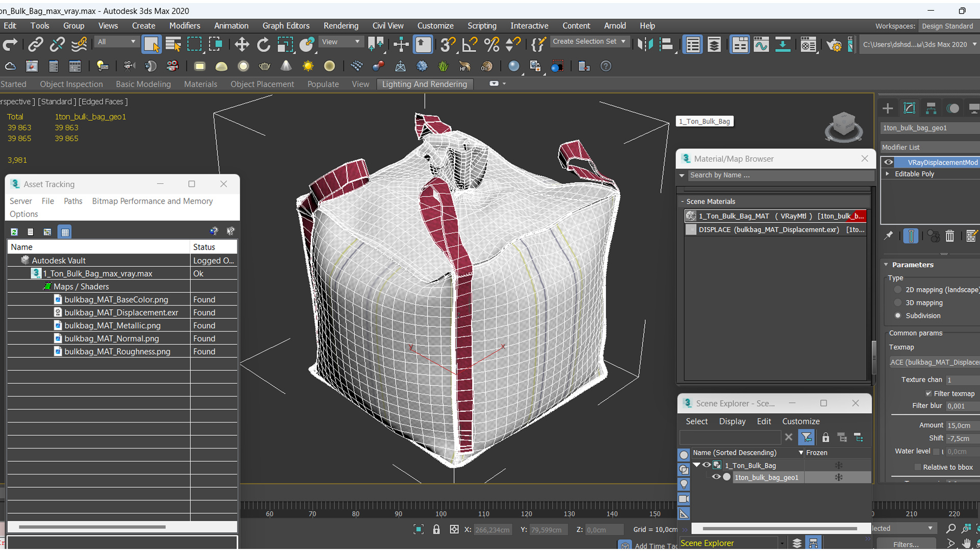This screenshot has height=551, width=980.
Task: Toggle visibility eye of 1_Ton_Bulk_Bag
Action: coord(706,465)
